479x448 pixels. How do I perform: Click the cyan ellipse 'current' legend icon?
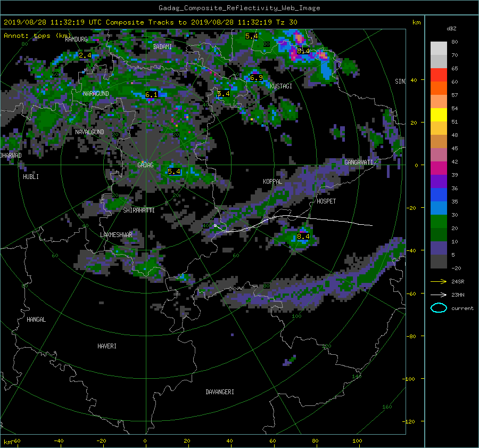439,308
